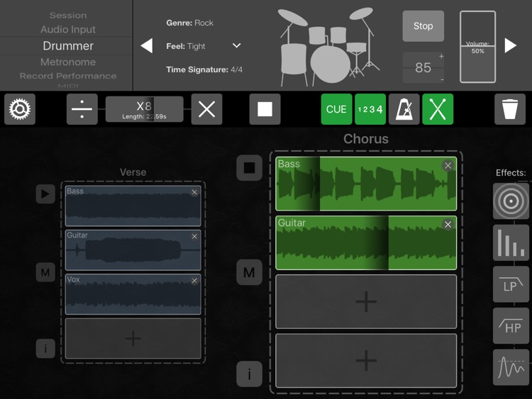Click the Verse group title
This screenshot has width=532, height=399.
(x=133, y=172)
